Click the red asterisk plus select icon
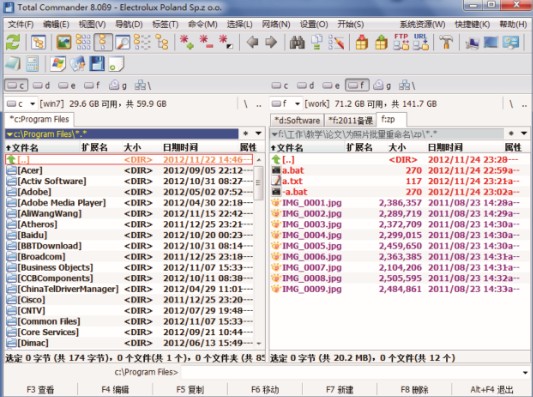533x397 pixels. coord(187,42)
